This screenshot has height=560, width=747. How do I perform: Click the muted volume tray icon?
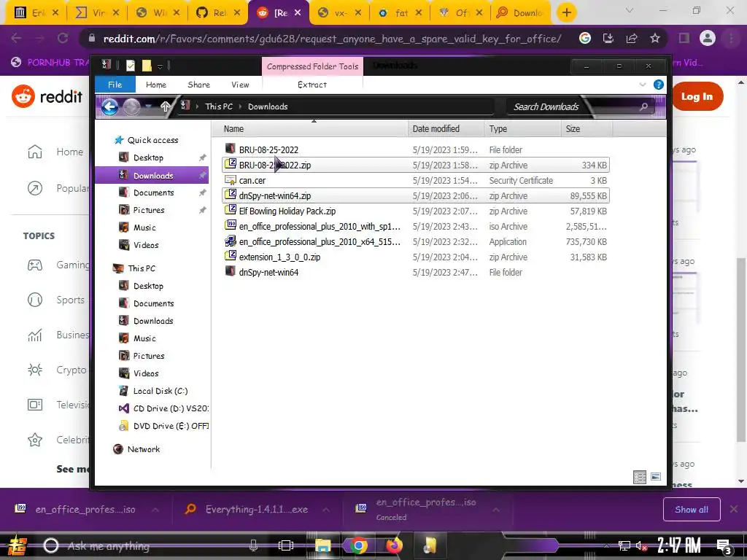[641, 546]
